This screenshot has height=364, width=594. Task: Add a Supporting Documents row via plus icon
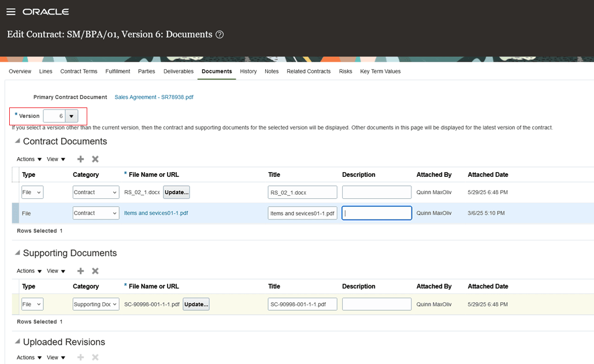[x=80, y=270]
